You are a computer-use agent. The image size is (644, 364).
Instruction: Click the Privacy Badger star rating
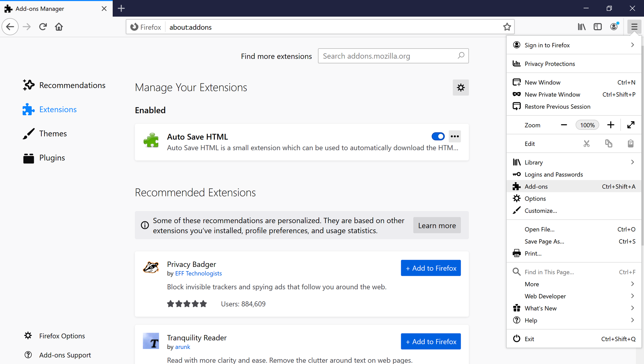click(x=187, y=304)
